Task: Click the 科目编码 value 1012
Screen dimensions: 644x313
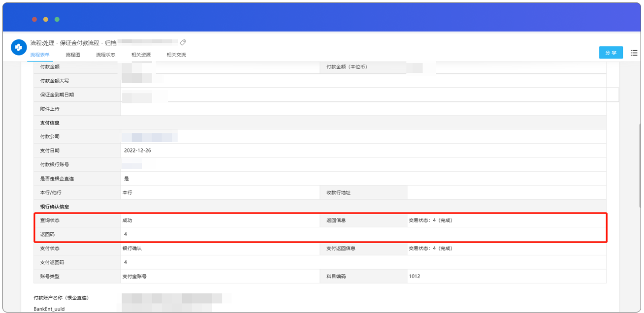Action: click(415, 277)
